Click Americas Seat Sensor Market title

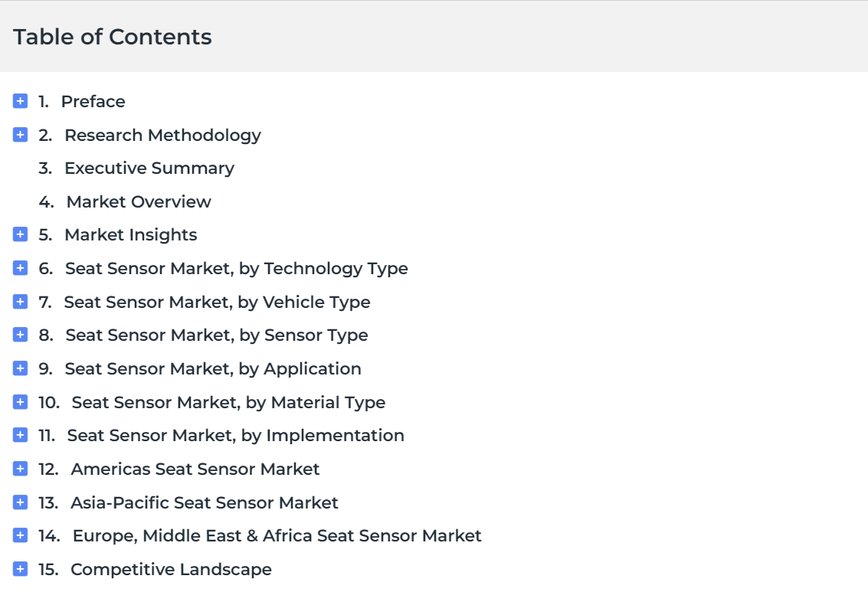coord(195,469)
